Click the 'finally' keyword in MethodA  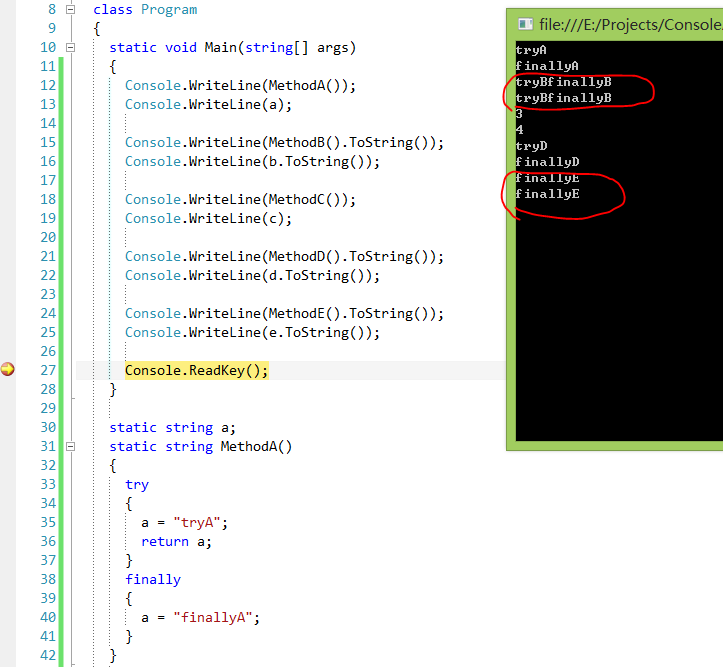[x=153, y=579]
